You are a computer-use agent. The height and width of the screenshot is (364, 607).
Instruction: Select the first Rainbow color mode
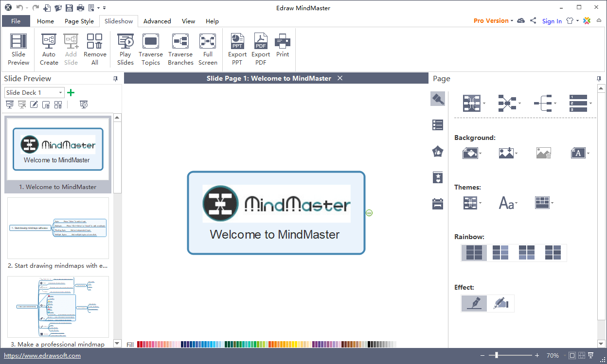click(474, 253)
